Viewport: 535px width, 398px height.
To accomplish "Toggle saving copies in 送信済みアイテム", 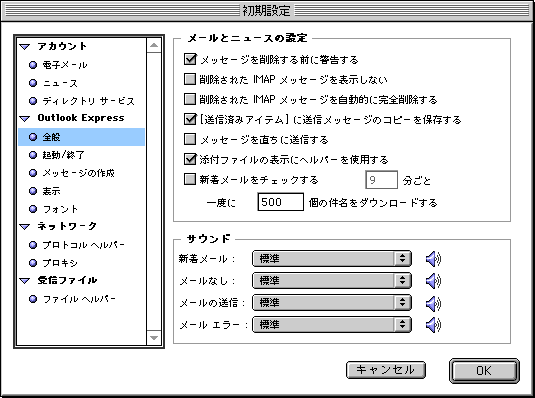I will [x=190, y=119].
